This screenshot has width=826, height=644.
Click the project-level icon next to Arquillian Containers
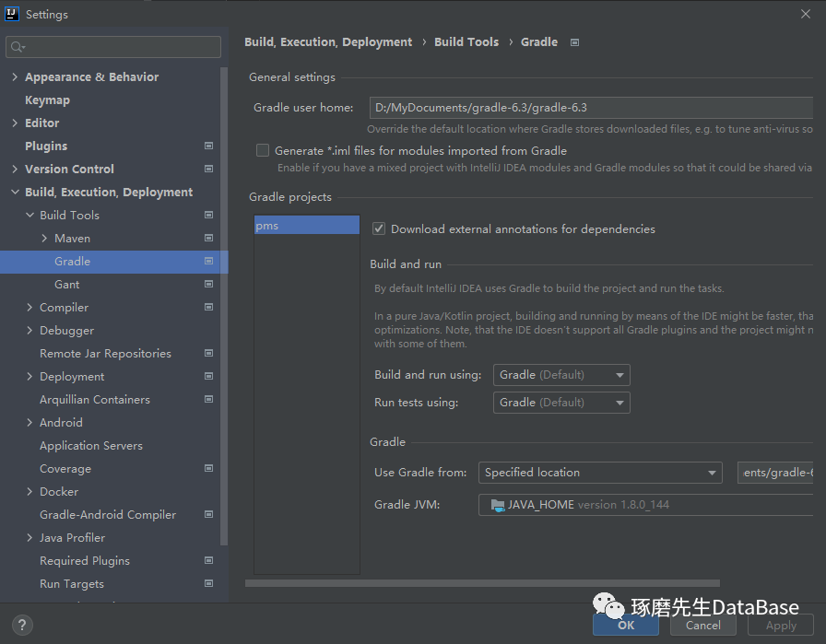point(208,399)
